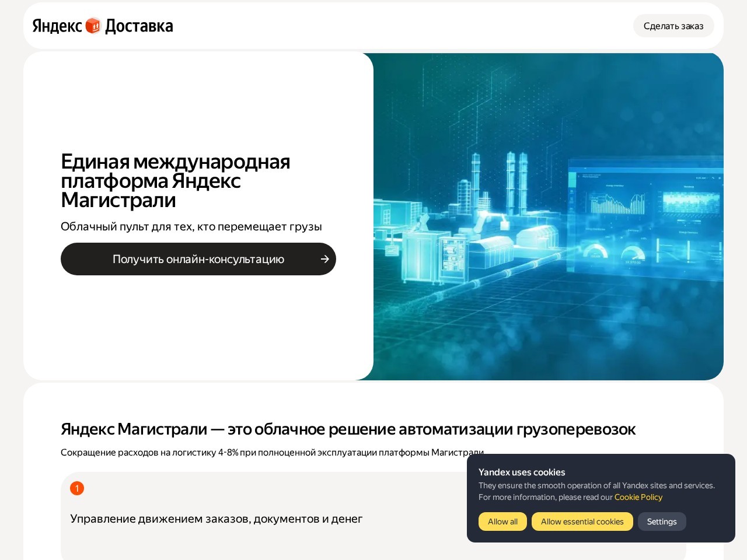Click the arrow icon in consultation button
This screenshot has height=560, width=747.
coord(325,259)
